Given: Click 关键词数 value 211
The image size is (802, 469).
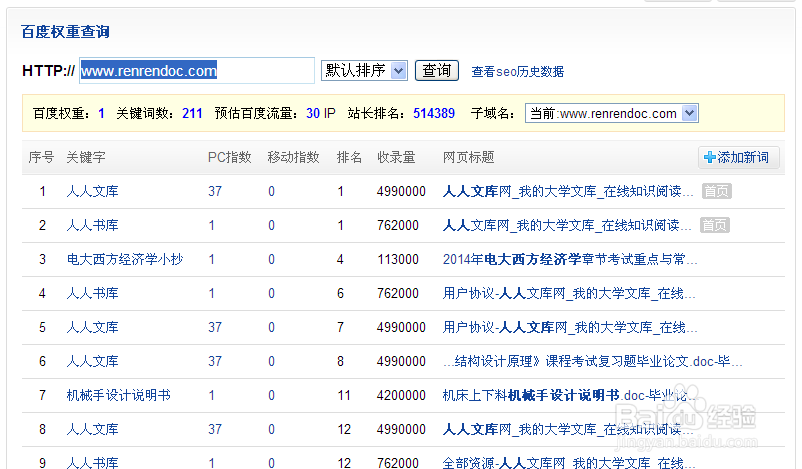Looking at the screenshot, I should click(192, 113).
